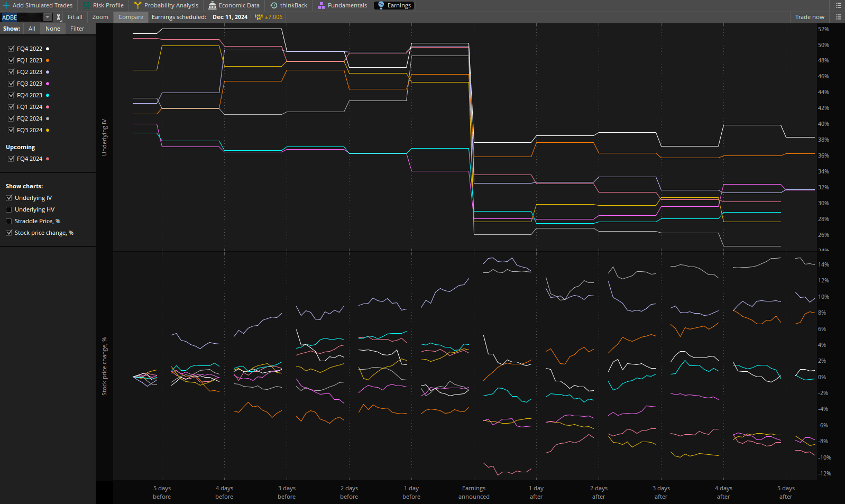The height and width of the screenshot is (504, 845).
Task: Enable the Straddle Price, % chart
Action: coord(9,221)
